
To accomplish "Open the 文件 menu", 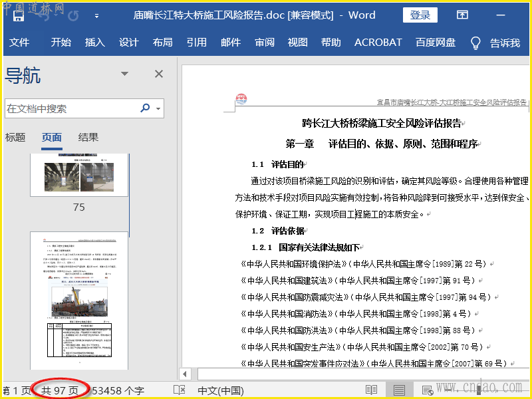I will 19,43.
